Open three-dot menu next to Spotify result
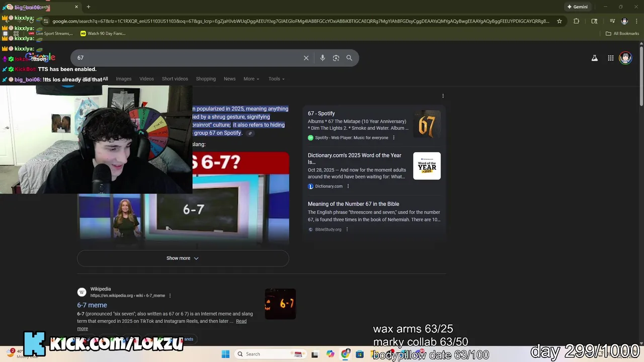The width and height of the screenshot is (644, 362). (x=393, y=138)
